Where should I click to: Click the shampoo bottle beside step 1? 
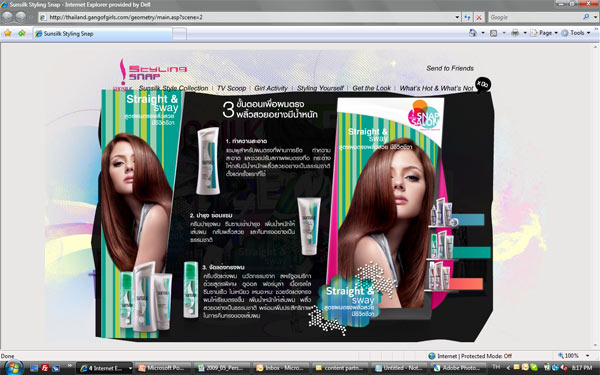208,161
